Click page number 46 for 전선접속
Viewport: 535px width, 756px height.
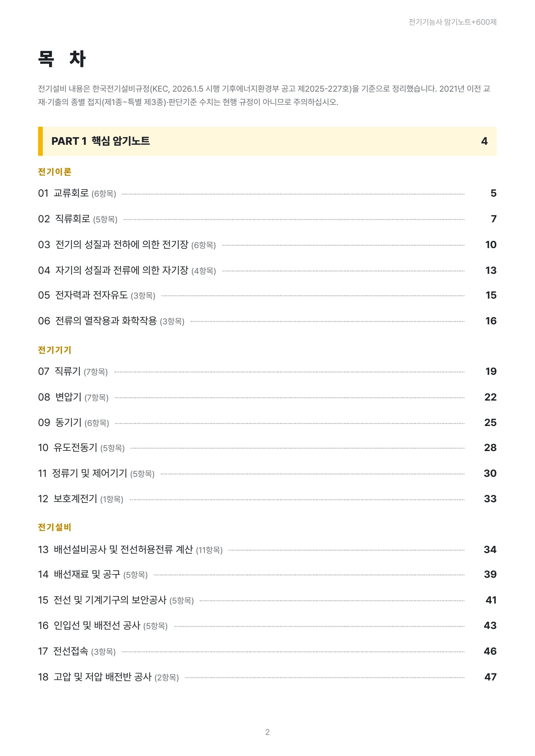pyautogui.click(x=490, y=651)
